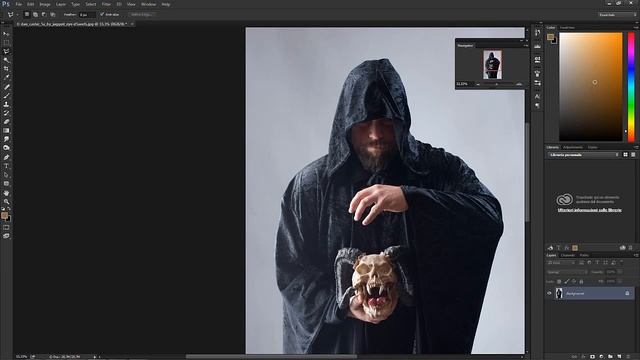Image resolution: width=640 pixels, height=360 pixels.
Task: Select the Dodge tool
Action: [6, 148]
